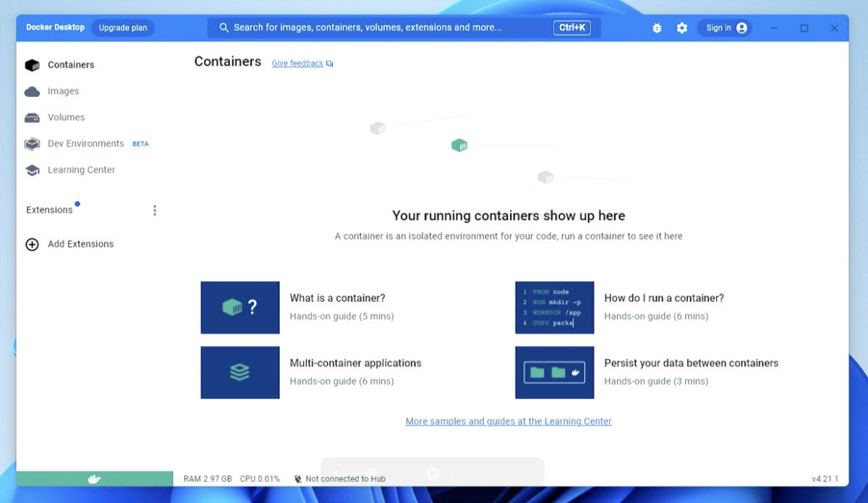Click the Docker Desktop title text

[56, 28]
